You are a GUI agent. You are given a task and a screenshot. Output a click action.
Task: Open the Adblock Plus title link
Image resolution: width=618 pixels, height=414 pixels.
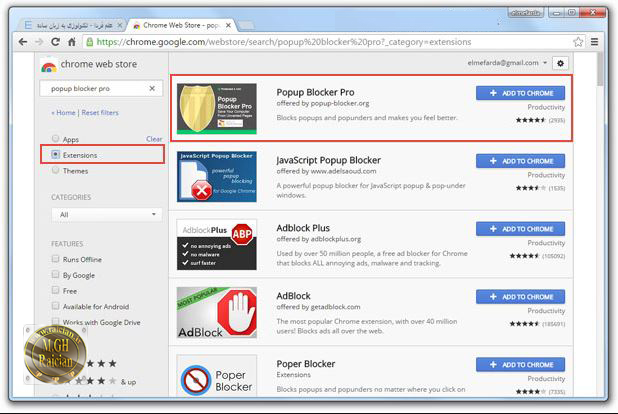tap(303, 228)
